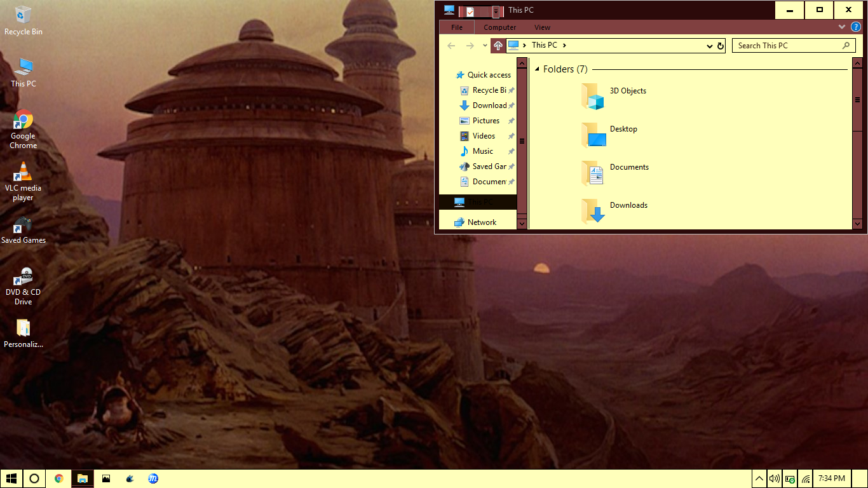Image resolution: width=868 pixels, height=488 pixels.
Task: Select the Desktop folder in This PC
Action: tap(609, 134)
